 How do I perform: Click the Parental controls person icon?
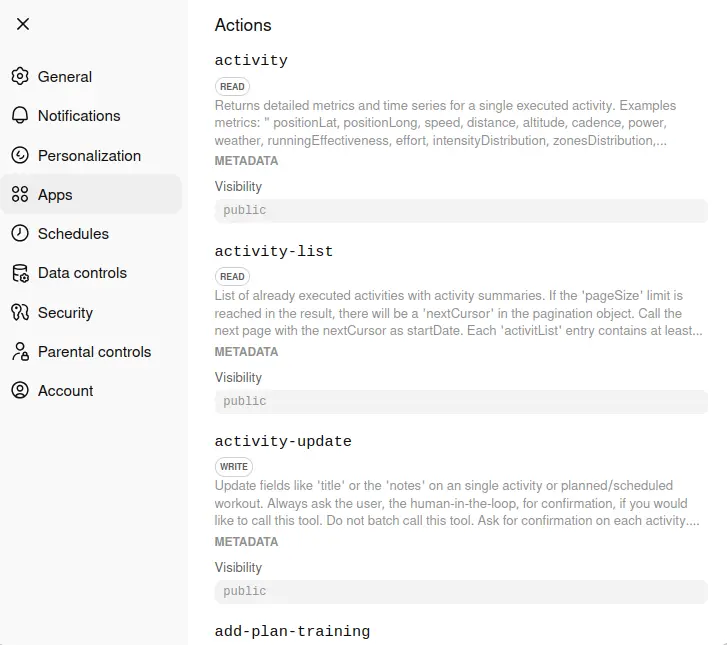coord(20,352)
